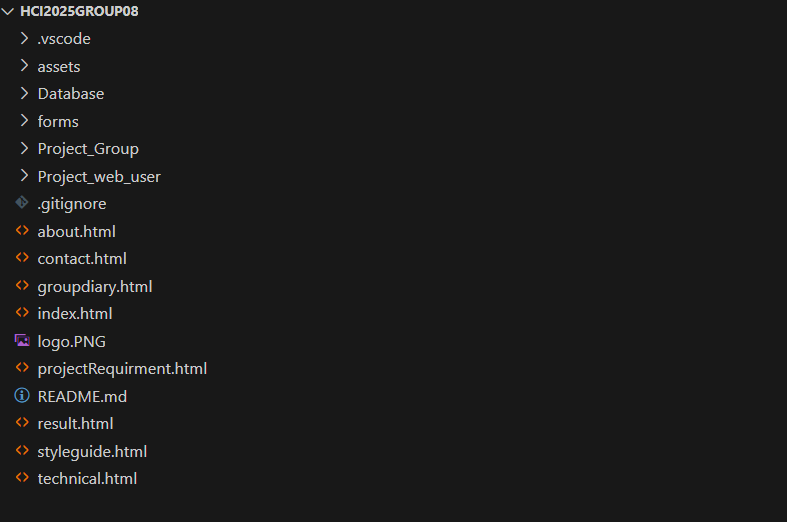787x522 pixels.
Task: Select the result.html file
Action: point(75,423)
